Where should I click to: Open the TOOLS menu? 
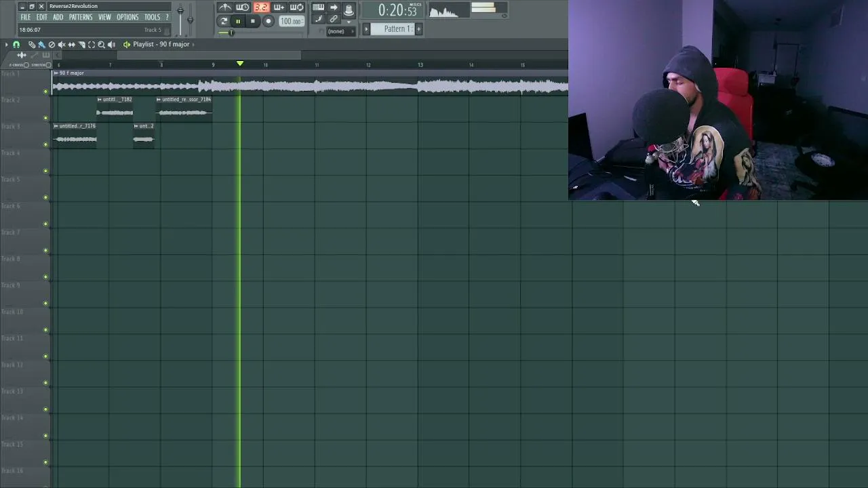point(152,18)
